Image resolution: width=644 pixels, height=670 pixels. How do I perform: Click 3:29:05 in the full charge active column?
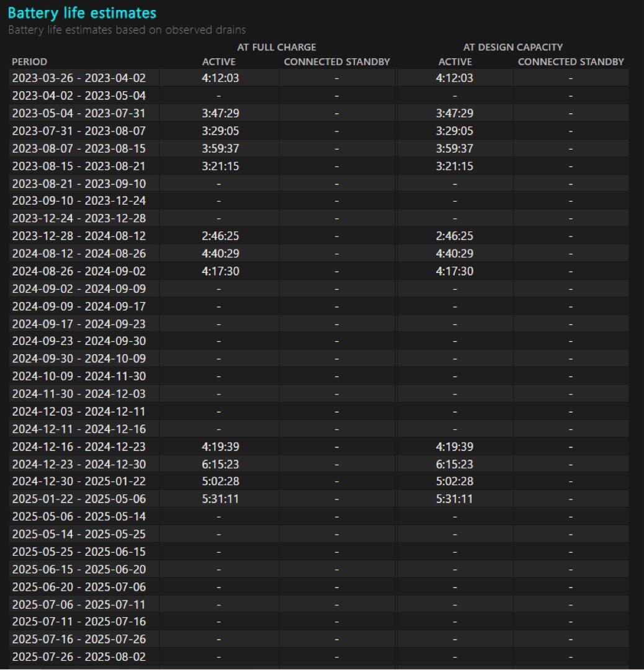click(220, 131)
